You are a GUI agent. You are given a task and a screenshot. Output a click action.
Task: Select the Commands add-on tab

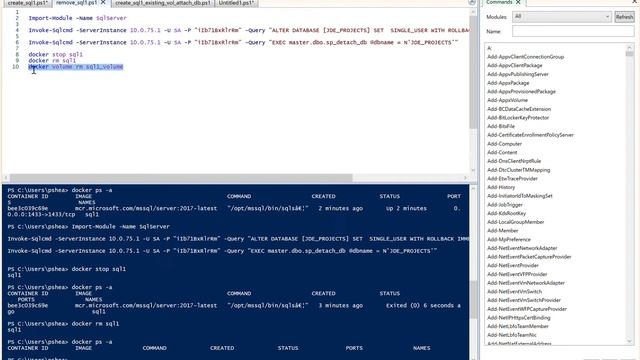499,2
